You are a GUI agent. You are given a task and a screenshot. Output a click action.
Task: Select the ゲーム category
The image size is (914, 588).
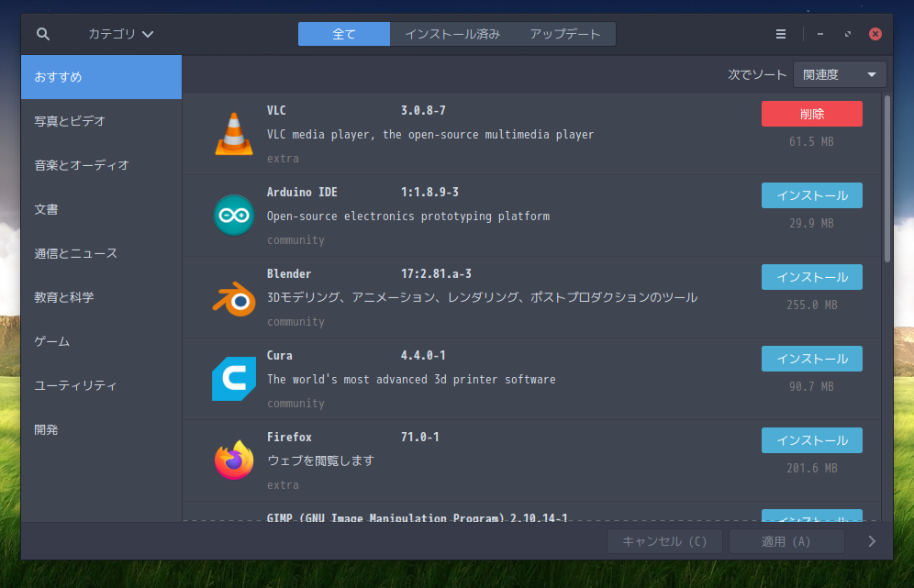(x=102, y=341)
